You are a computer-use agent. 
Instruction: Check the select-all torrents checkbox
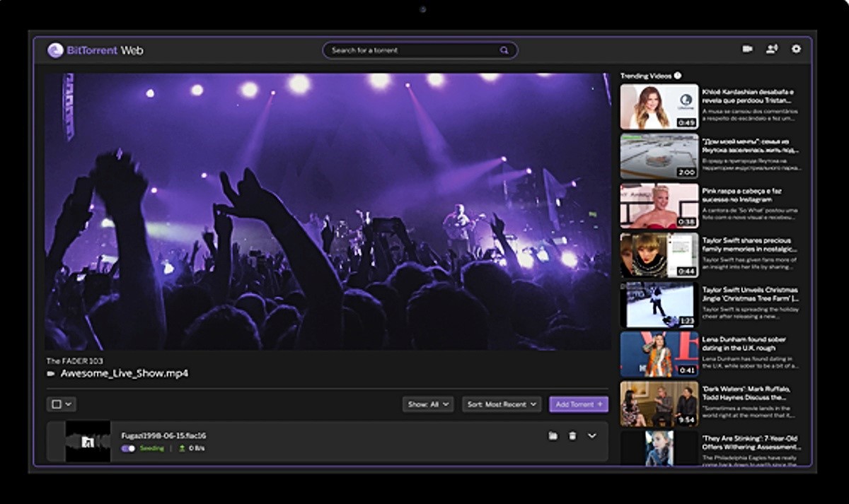click(x=57, y=404)
